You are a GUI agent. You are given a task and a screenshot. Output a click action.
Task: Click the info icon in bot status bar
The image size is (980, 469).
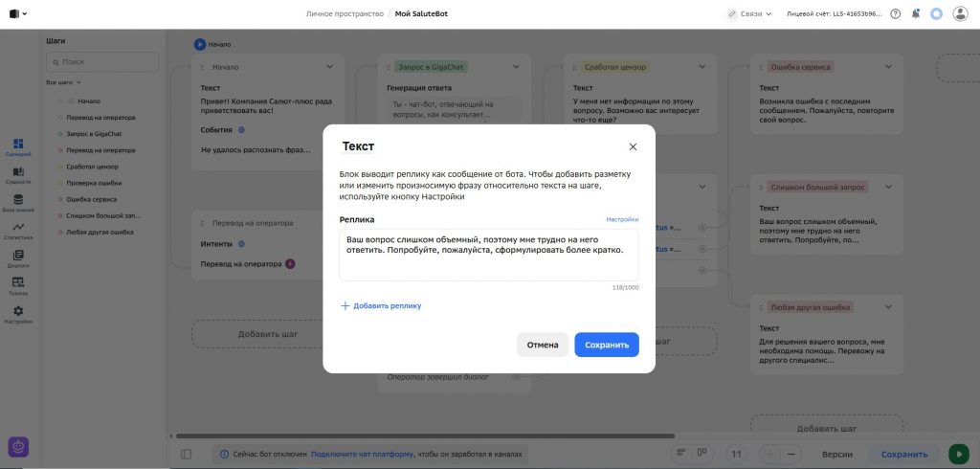coord(224,455)
